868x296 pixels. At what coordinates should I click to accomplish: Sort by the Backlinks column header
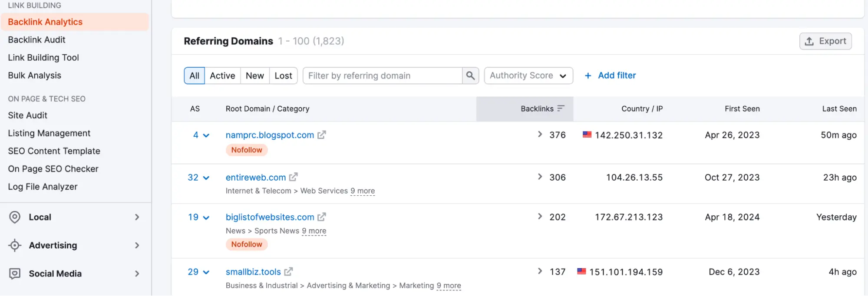tap(525, 109)
